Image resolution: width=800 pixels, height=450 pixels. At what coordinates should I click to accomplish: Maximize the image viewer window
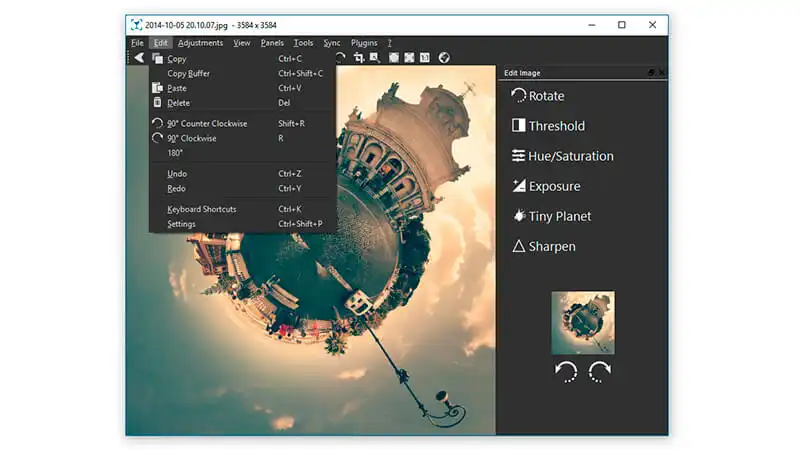pyautogui.click(x=621, y=25)
